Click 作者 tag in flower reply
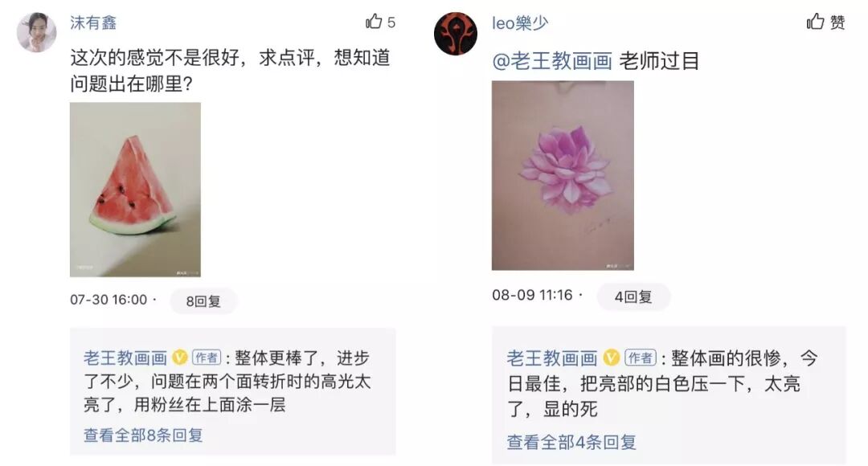 [641, 358]
